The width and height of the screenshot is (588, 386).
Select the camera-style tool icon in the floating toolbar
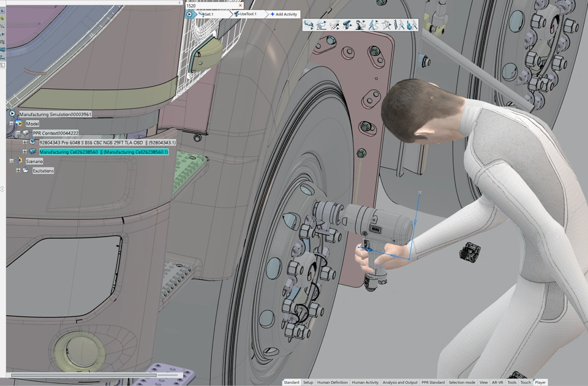[x=347, y=25]
